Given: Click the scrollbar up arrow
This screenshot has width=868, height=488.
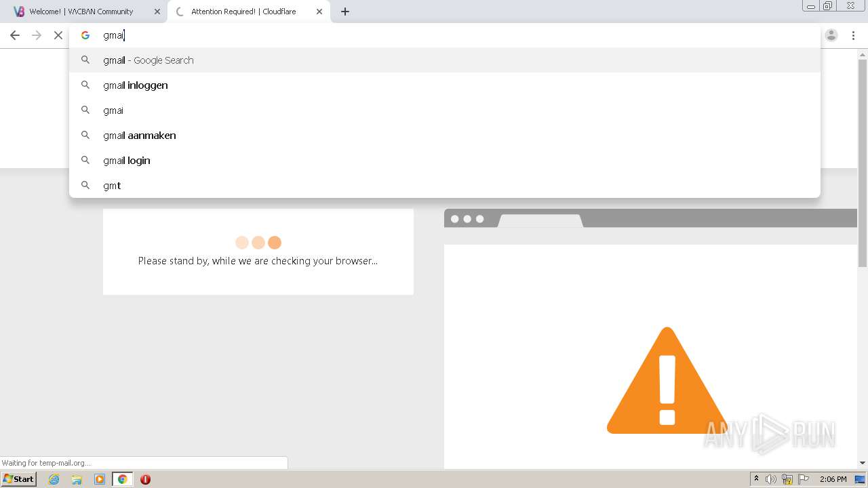Looking at the screenshot, I should [x=863, y=54].
